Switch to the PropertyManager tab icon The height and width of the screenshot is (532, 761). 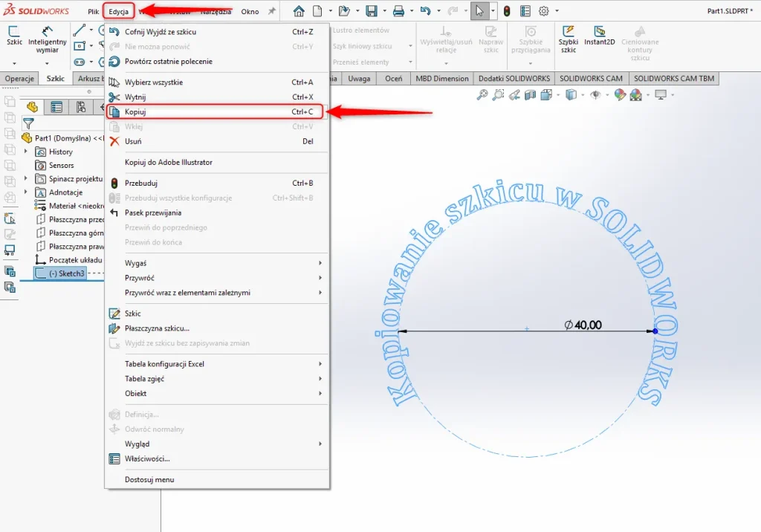(56, 107)
